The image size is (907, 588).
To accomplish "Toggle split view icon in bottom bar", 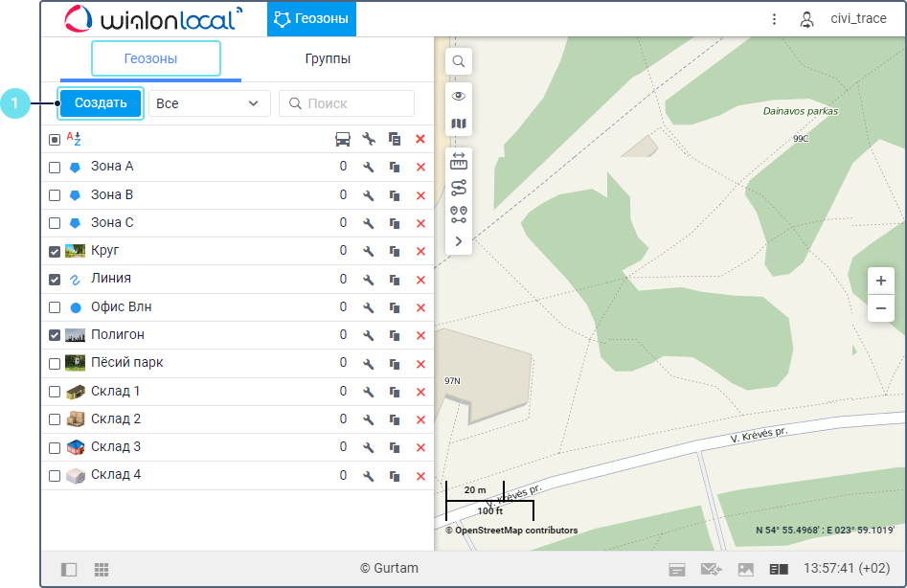I will pos(779,570).
